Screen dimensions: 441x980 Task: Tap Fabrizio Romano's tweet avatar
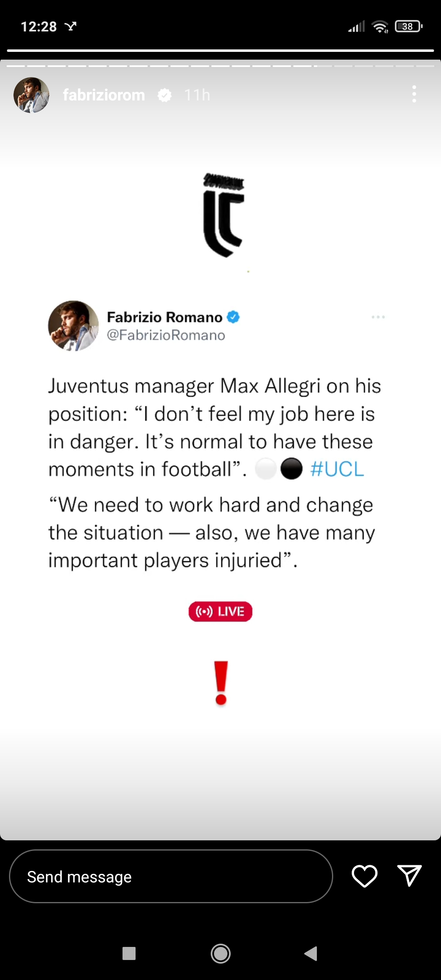(x=73, y=326)
